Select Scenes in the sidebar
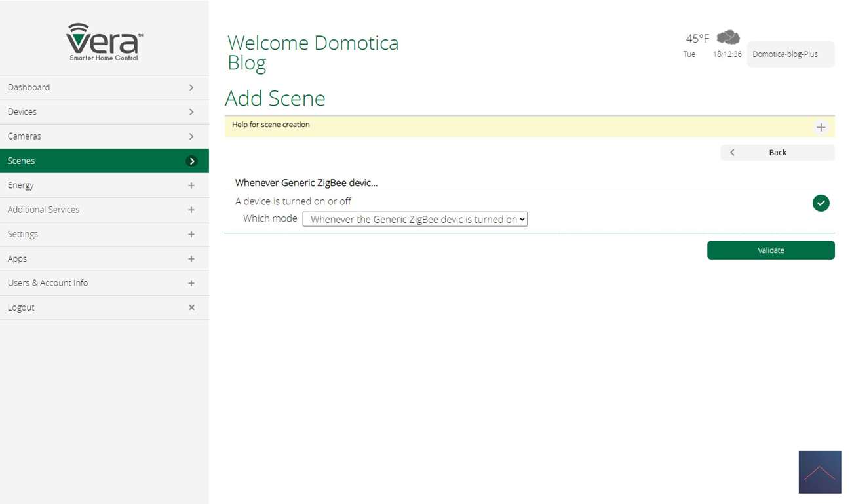852x504 pixels. [22, 161]
